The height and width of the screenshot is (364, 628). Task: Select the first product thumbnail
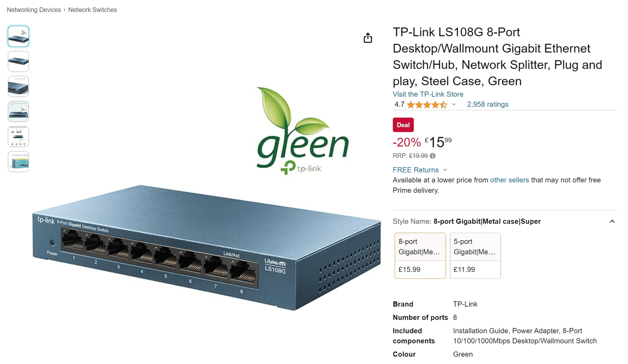click(x=18, y=36)
